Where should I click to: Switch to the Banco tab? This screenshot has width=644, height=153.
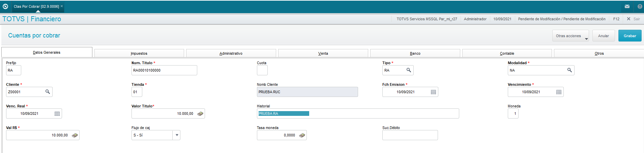(415, 53)
